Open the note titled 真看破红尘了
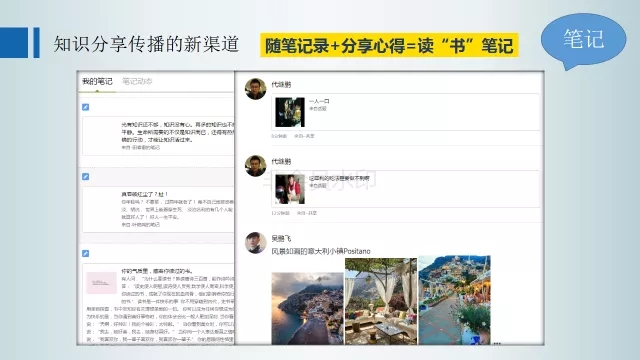The image size is (640, 360). [x=145, y=194]
